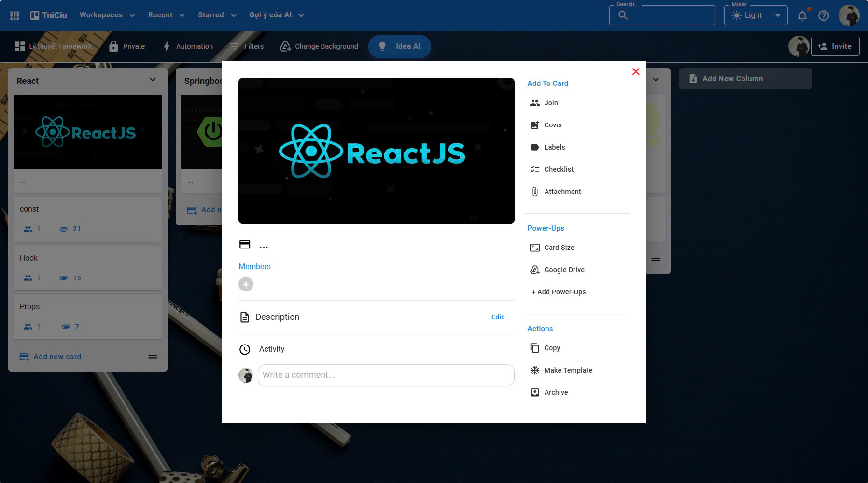868x483 pixels.
Task: Add a Checklist to the card
Action: [576, 169]
